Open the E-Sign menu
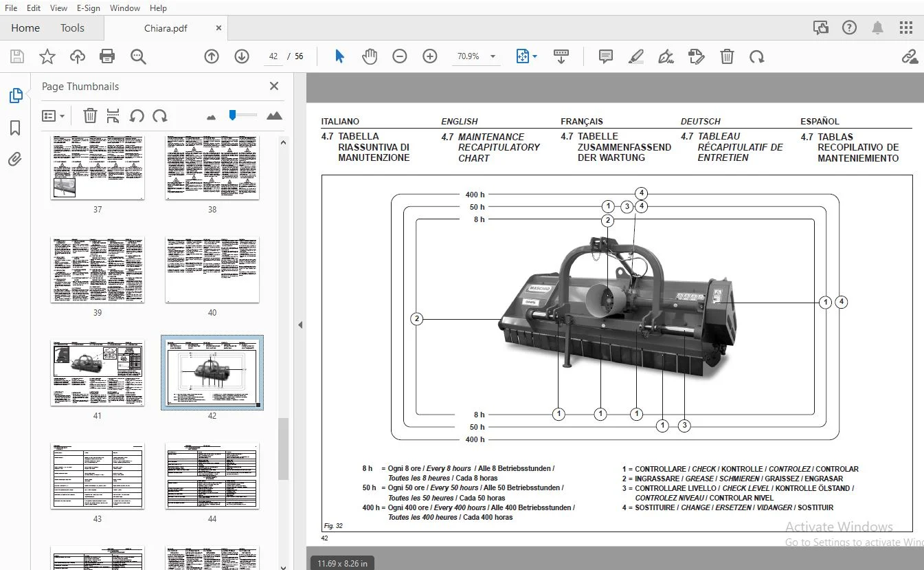 tap(88, 8)
